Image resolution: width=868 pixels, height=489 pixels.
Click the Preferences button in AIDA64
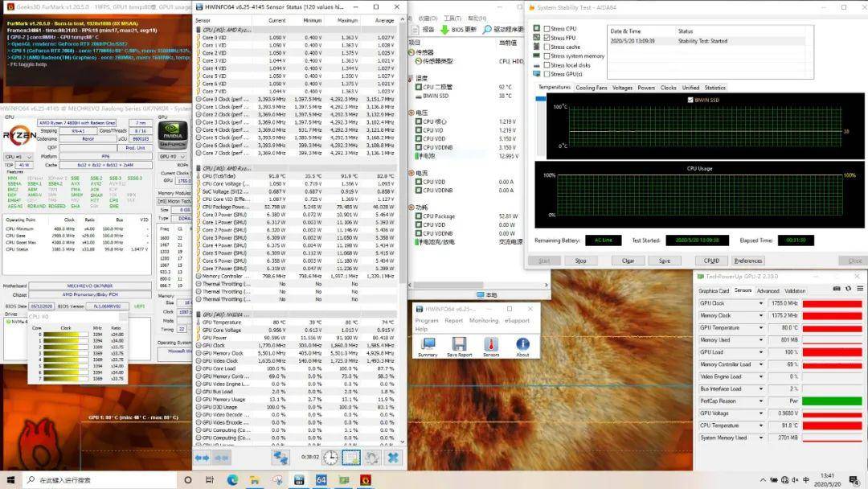pyautogui.click(x=748, y=261)
